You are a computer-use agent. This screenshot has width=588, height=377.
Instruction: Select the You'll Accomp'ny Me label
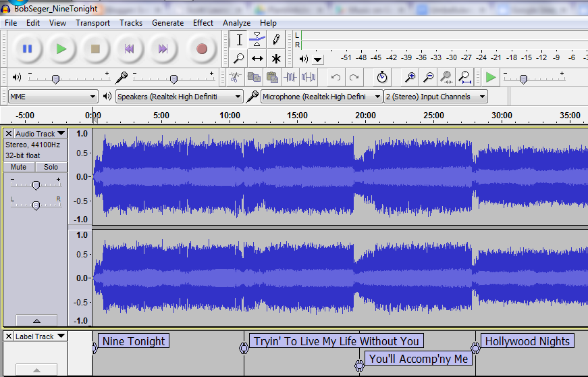click(x=419, y=359)
